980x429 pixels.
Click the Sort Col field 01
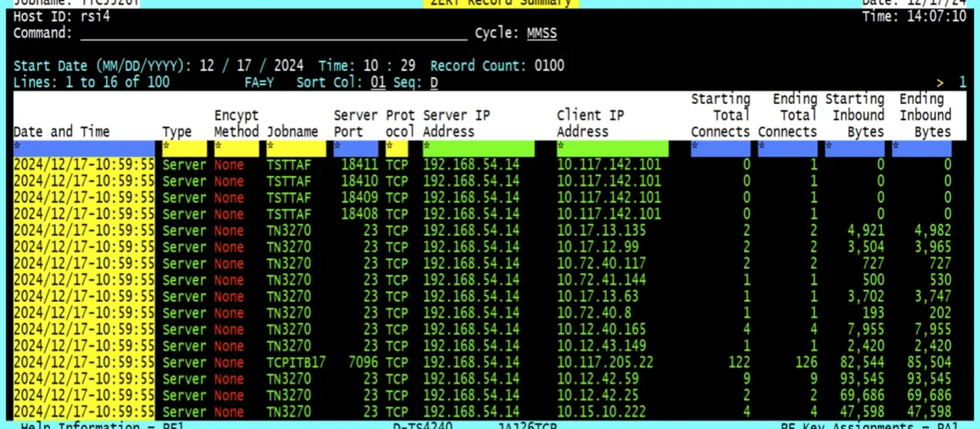(378, 82)
